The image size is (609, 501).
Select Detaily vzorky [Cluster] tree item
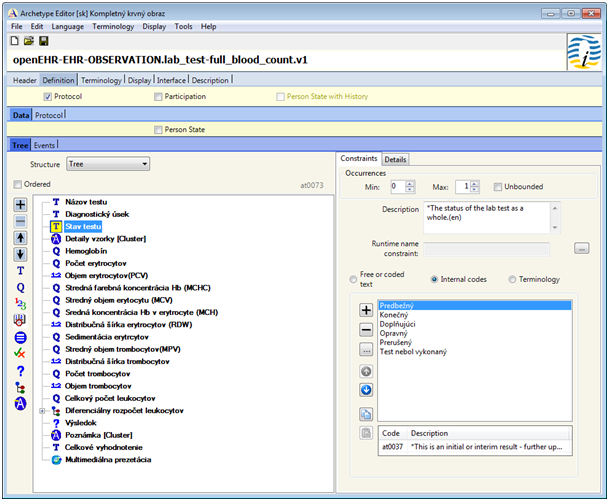105,239
